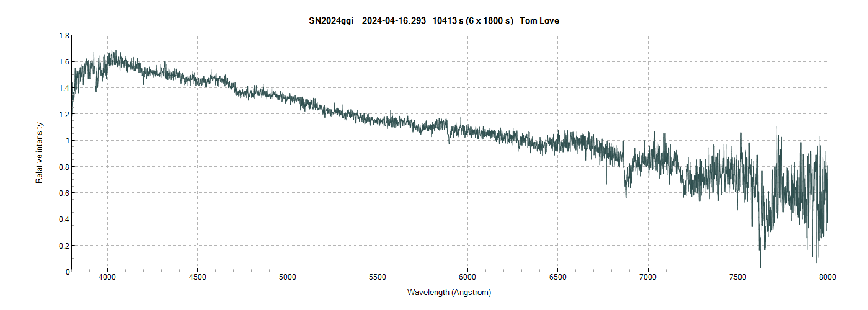Click the deepest absorption dip near 7600 Angstrom
The height and width of the screenshot is (310, 868).
click(x=760, y=265)
